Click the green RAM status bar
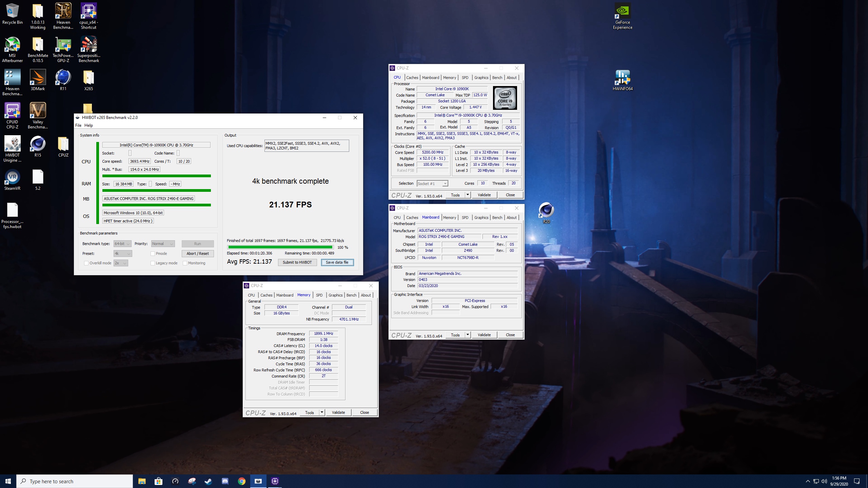868x488 pixels. coord(157,190)
